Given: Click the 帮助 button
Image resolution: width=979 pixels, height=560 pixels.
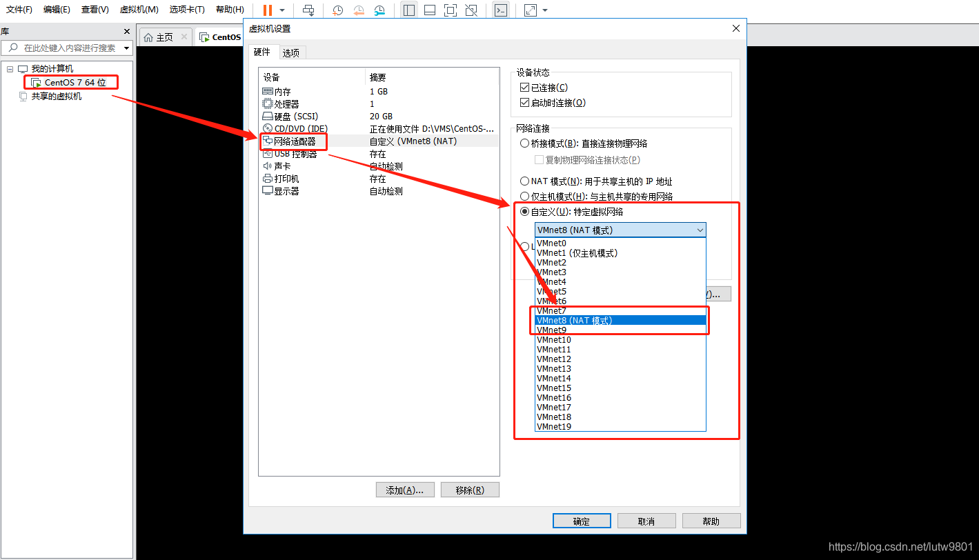Looking at the screenshot, I should [x=711, y=521].
